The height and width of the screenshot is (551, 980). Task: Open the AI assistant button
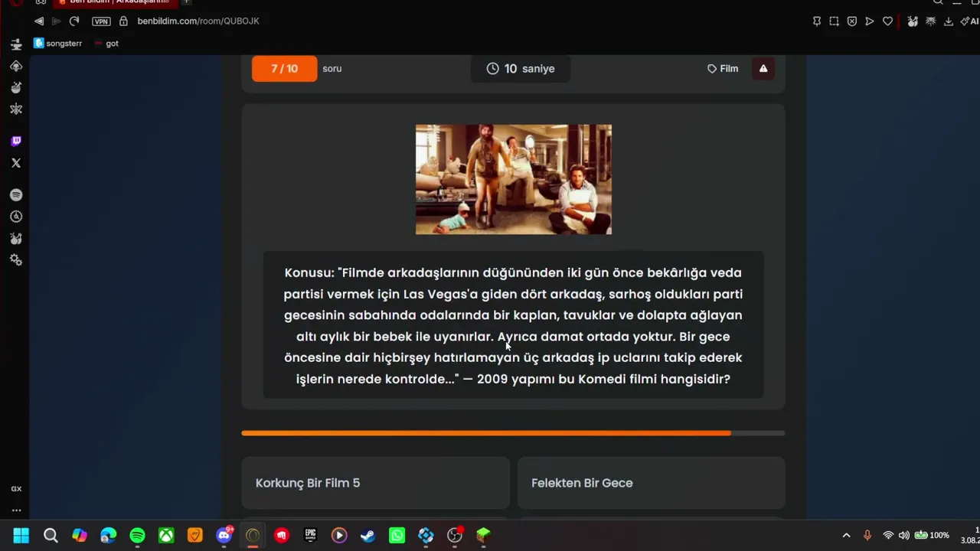(x=970, y=21)
